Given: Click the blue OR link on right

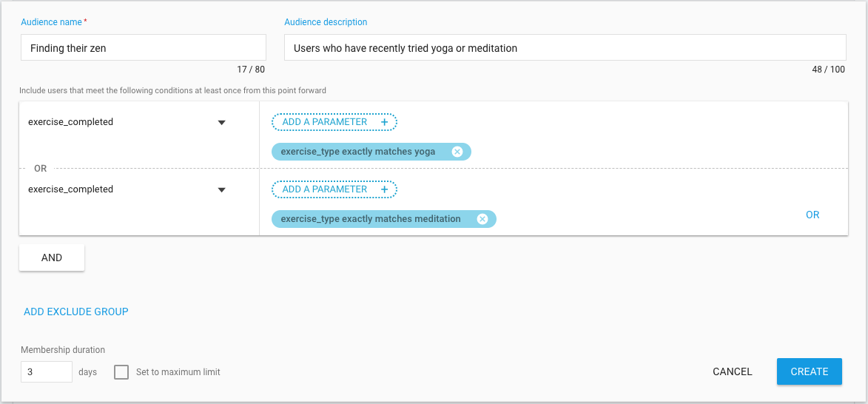Looking at the screenshot, I should pos(812,215).
